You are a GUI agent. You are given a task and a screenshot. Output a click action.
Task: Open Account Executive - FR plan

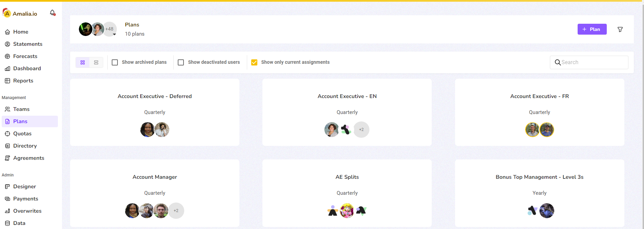(x=539, y=113)
